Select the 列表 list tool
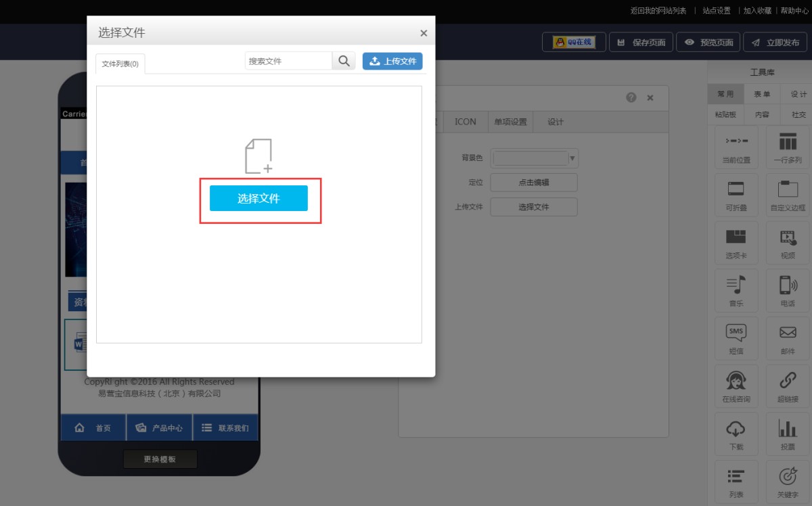Viewport: 812px width, 506px height. coord(736,482)
